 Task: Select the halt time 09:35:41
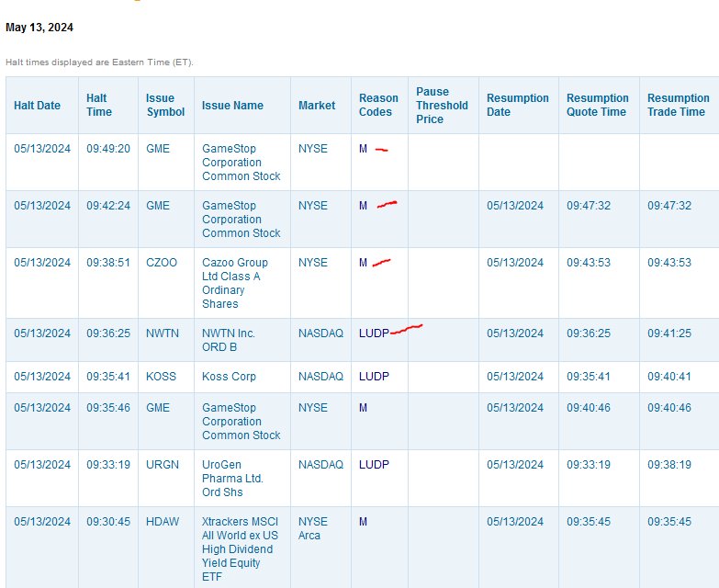108,376
